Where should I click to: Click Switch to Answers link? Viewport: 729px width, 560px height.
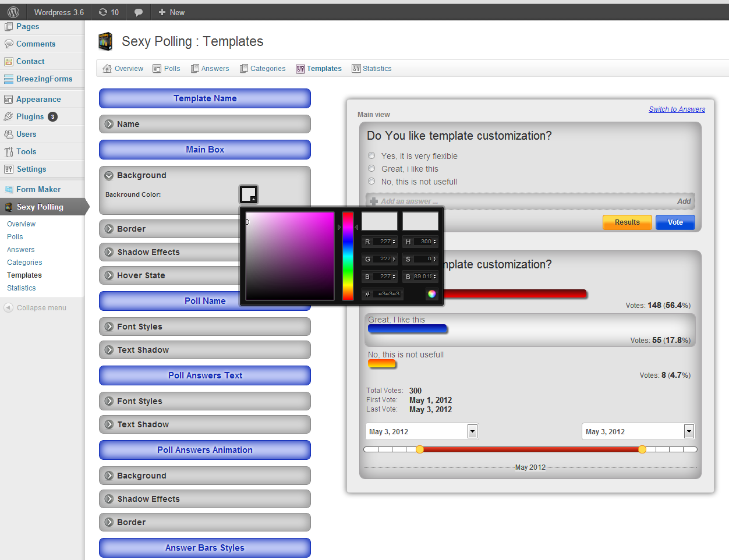(677, 109)
